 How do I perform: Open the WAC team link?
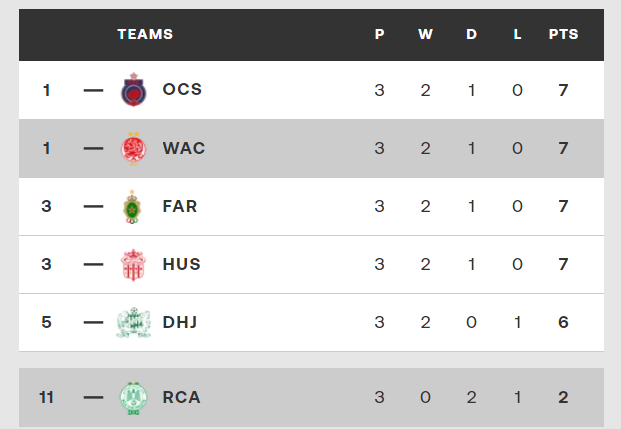click(184, 148)
